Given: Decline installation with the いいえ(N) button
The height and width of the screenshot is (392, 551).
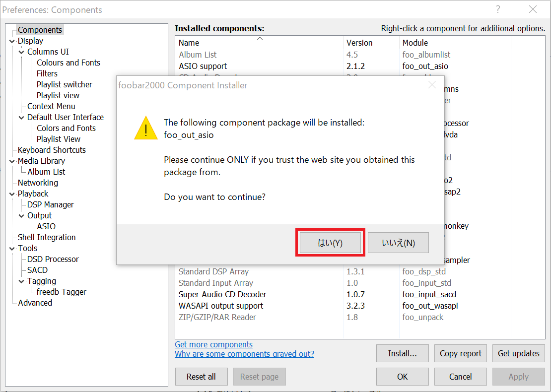Looking at the screenshot, I should (398, 243).
